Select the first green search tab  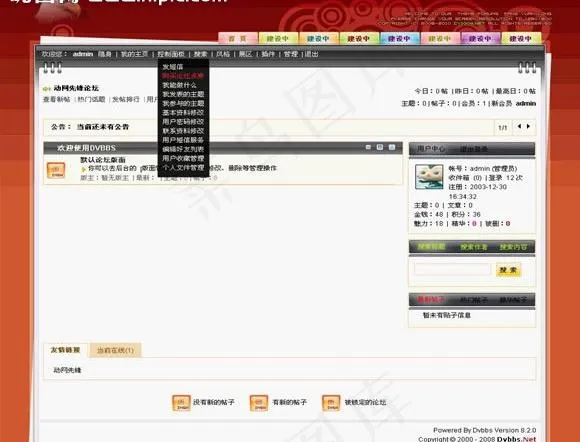[x=431, y=247]
